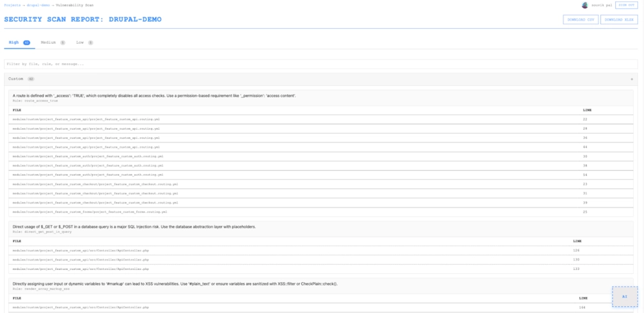Click line number 28 cell

pos(585,129)
